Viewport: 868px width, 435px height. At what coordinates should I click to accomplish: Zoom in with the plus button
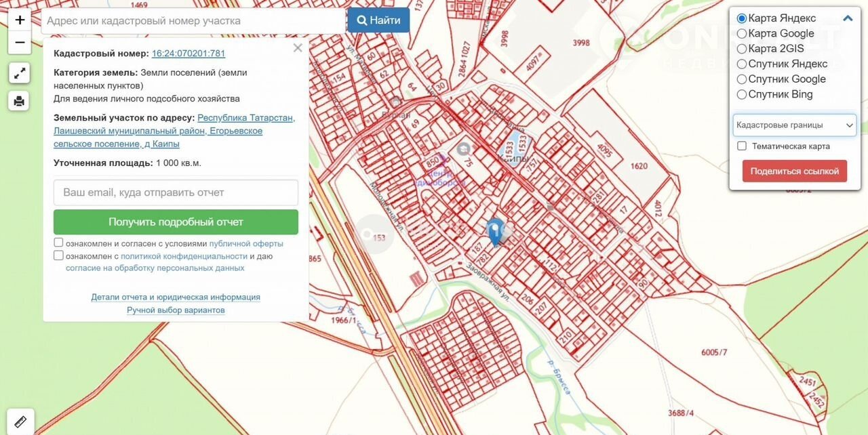[x=20, y=20]
